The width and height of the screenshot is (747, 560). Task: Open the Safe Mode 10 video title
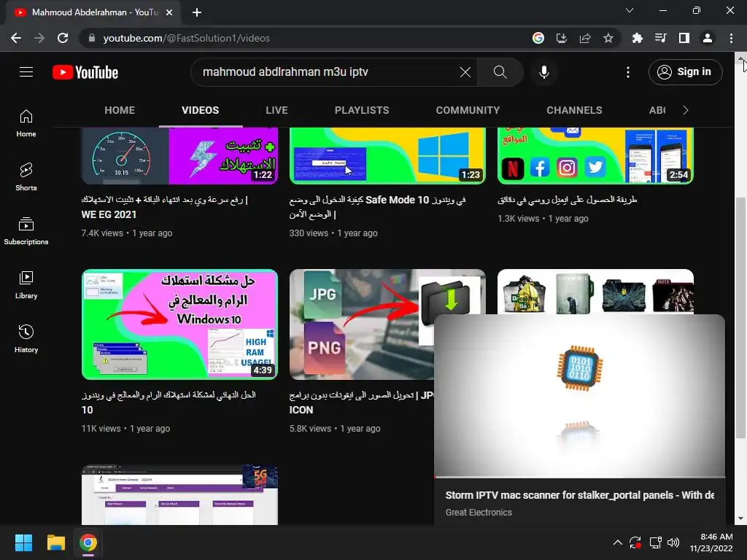pos(377,206)
